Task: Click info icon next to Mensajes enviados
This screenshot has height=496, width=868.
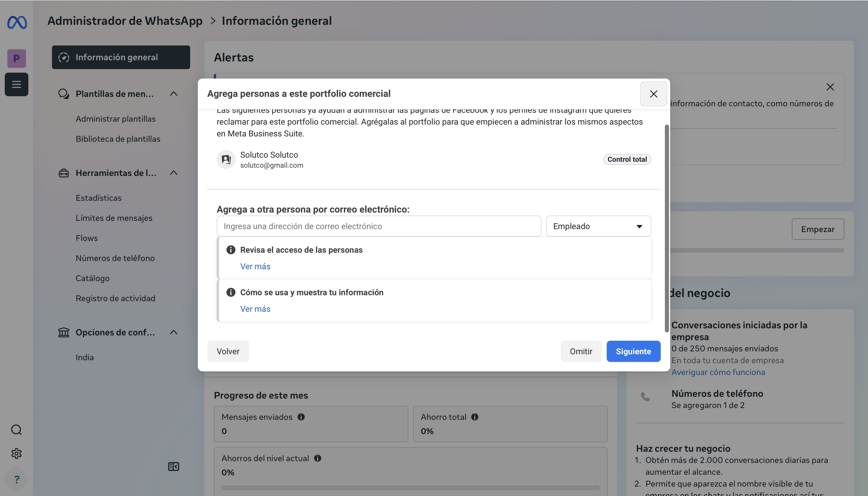Action: [x=301, y=417]
